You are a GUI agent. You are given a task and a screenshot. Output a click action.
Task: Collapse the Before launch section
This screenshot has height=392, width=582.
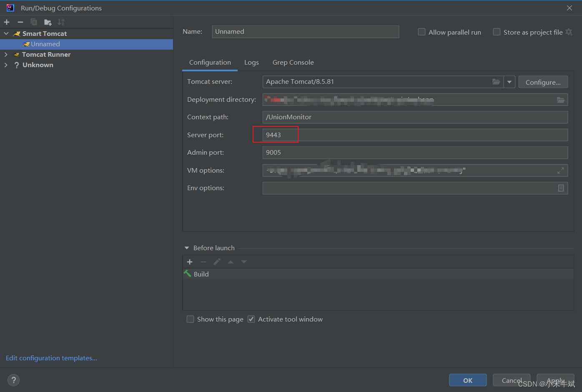(187, 248)
